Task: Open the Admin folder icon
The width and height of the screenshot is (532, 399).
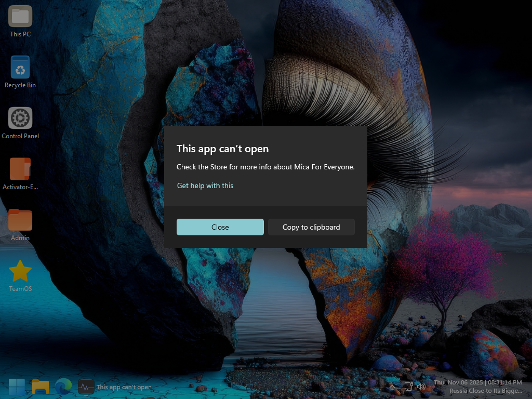Action: [x=20, y=225]
